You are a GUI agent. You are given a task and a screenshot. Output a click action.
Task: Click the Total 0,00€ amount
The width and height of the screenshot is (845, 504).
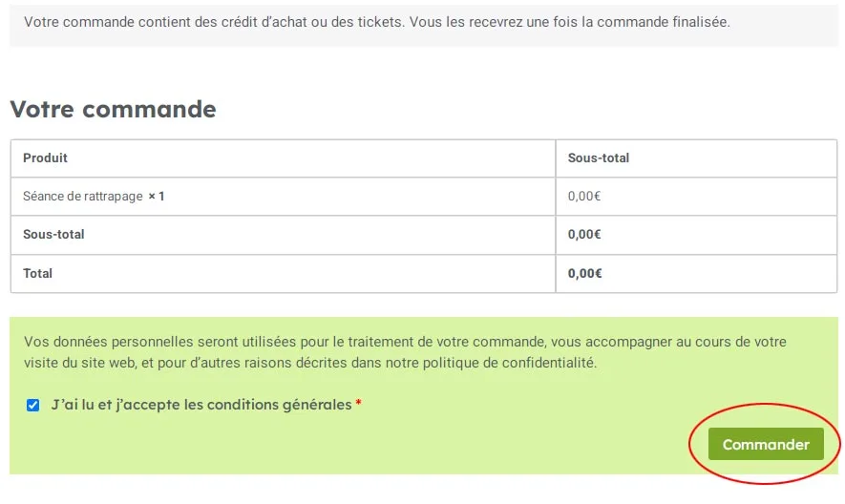click(x=584, y=273)
